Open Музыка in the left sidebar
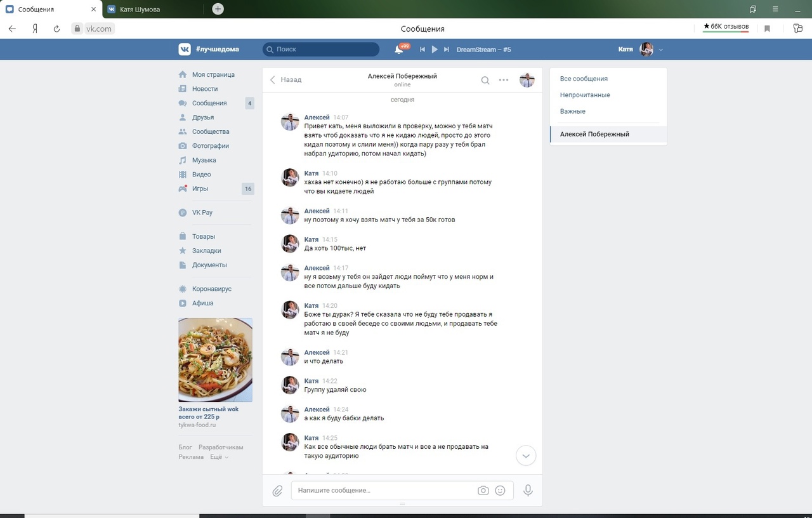 point(204,161)
